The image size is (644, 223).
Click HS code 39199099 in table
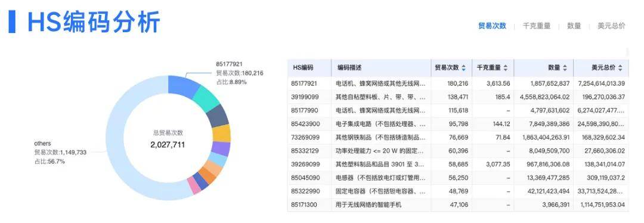click(304, 97)
